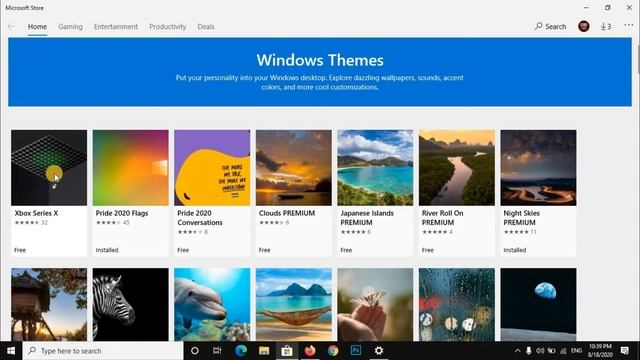Open the Windows Start menu

point(11,351)
